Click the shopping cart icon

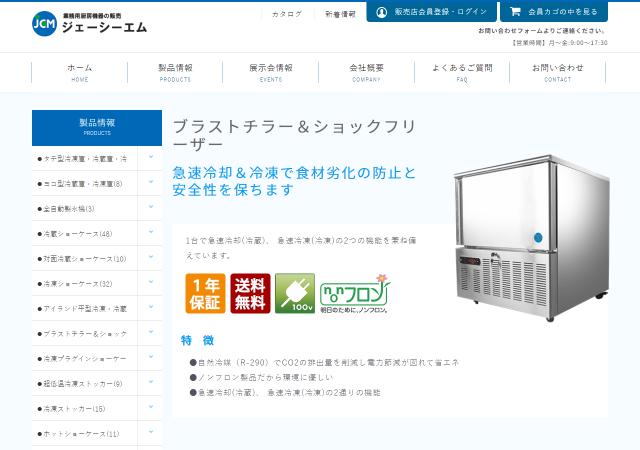515,12
